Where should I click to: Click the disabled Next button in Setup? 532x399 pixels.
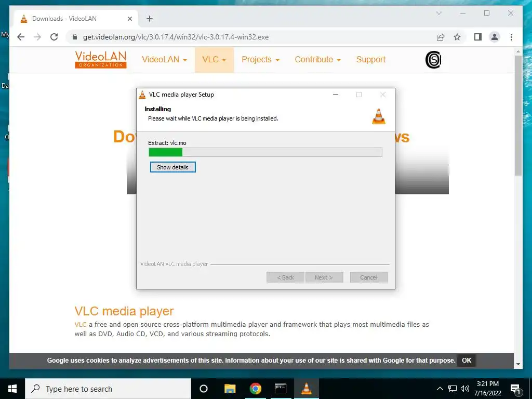click(324, 277)
